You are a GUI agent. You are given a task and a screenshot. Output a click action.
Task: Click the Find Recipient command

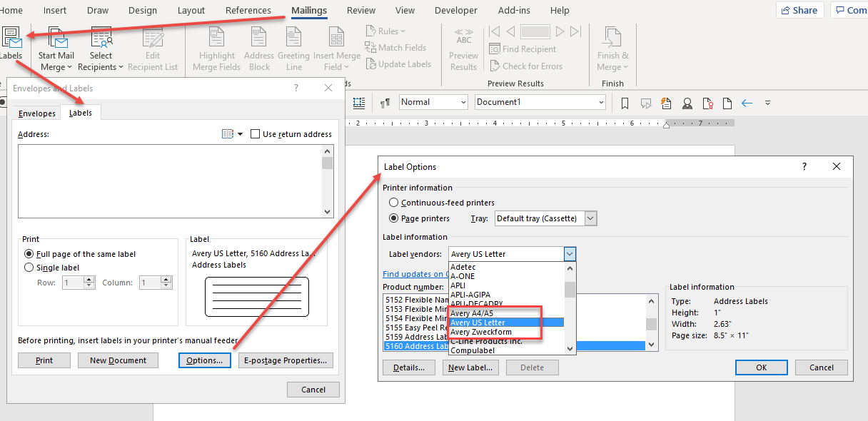click(523, 49)
